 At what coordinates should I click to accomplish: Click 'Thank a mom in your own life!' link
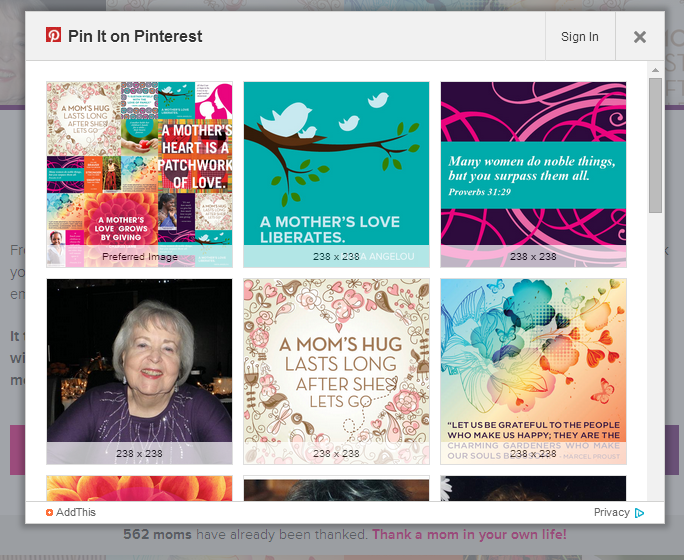click(x=469, y=534)
